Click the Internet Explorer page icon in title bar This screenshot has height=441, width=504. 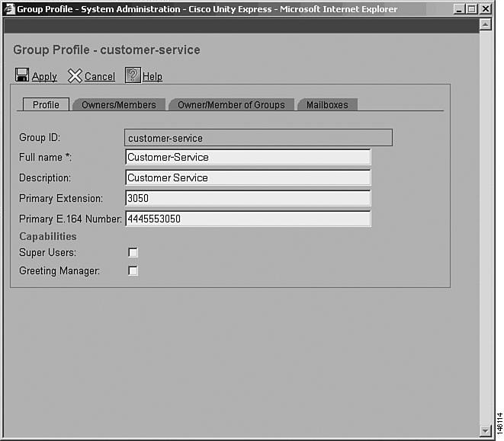[x=9, y=9]
